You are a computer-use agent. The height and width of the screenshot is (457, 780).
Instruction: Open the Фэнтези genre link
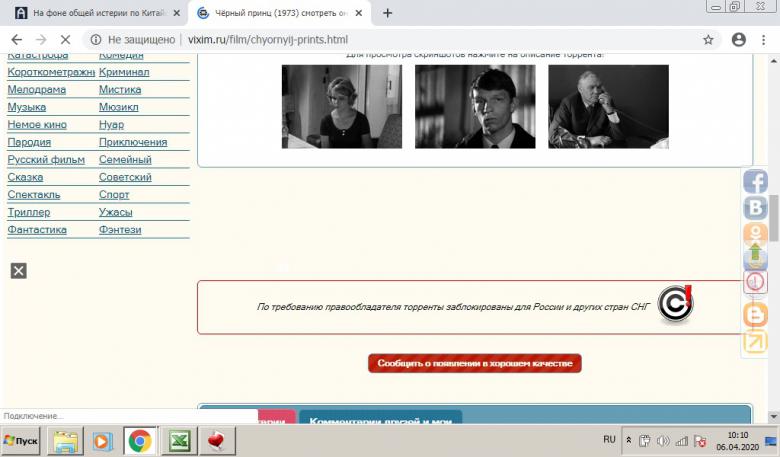[120, 230]
